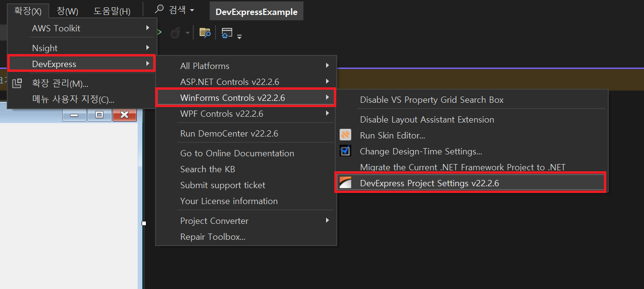644x289 pixels.
Task: Select Change Design-Time Settings...
Action: 471,151
